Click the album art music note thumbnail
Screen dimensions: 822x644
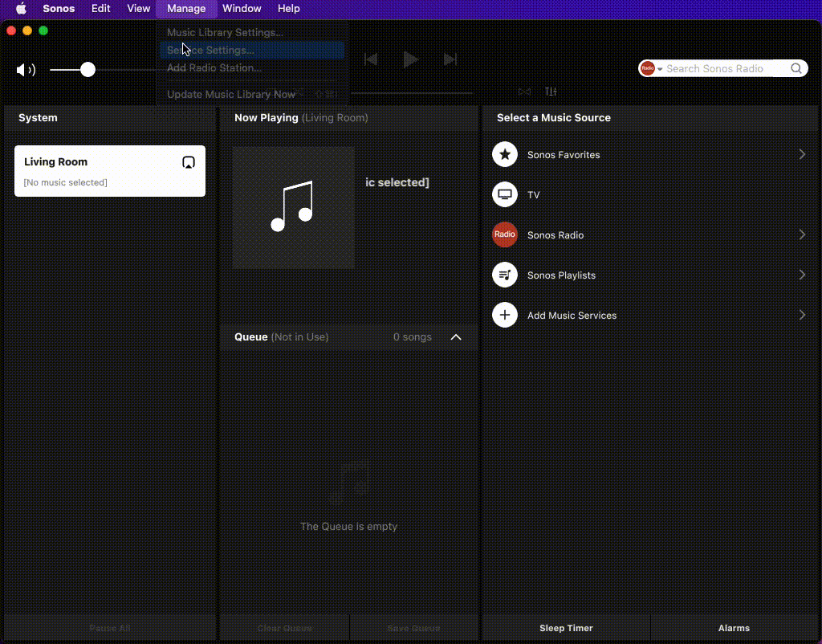pos(294,207)
